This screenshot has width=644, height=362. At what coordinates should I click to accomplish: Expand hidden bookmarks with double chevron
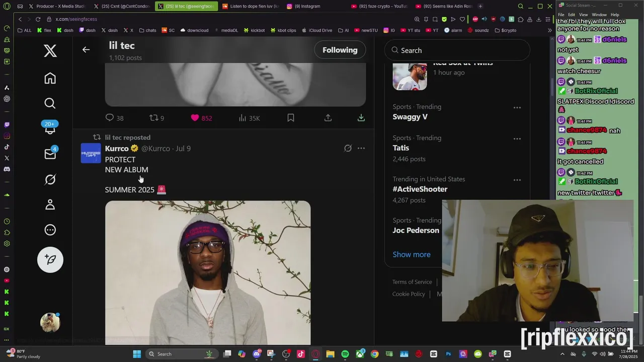549,30
